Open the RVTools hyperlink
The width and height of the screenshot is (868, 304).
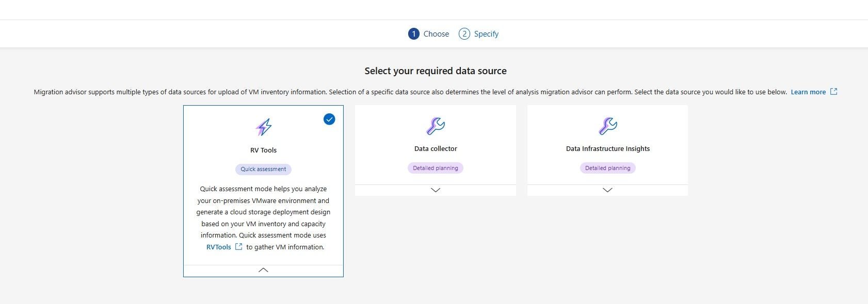pyautogui.click(x=219, y=247)
